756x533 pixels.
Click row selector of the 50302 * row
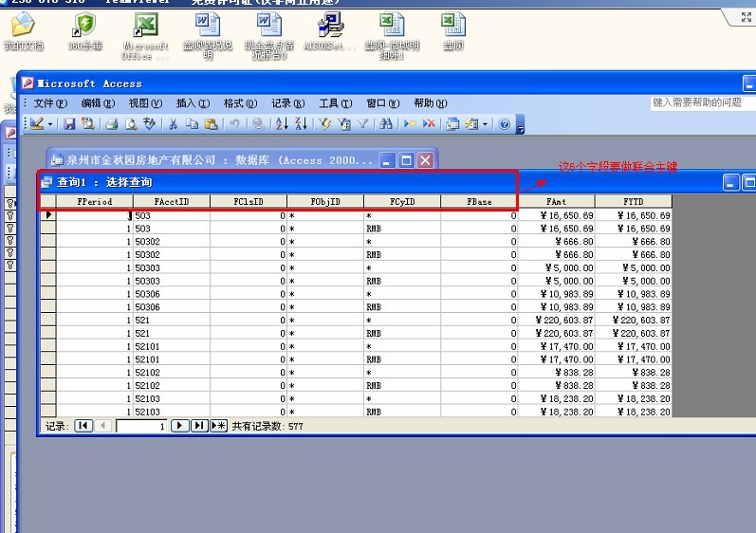47,242
